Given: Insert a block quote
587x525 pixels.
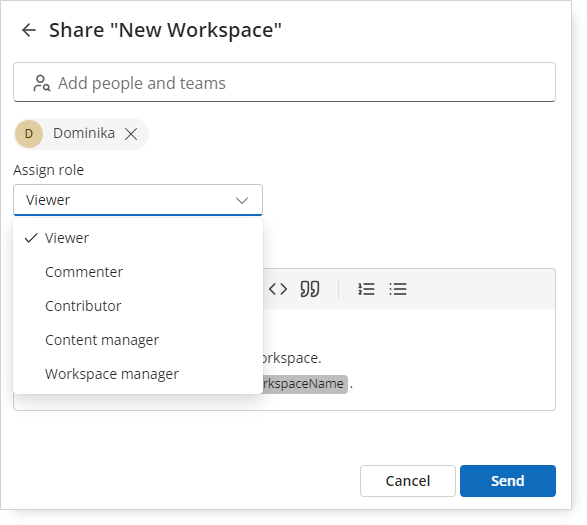Looking at the screenshot, I should click(x=310, y=289).
